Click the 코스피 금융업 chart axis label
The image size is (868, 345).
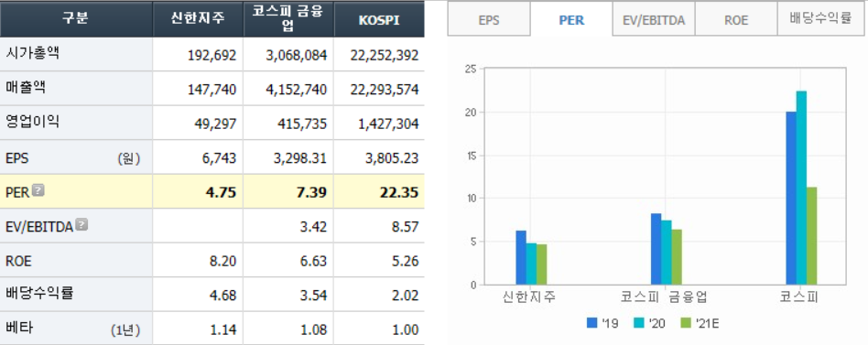click(665, 297)
